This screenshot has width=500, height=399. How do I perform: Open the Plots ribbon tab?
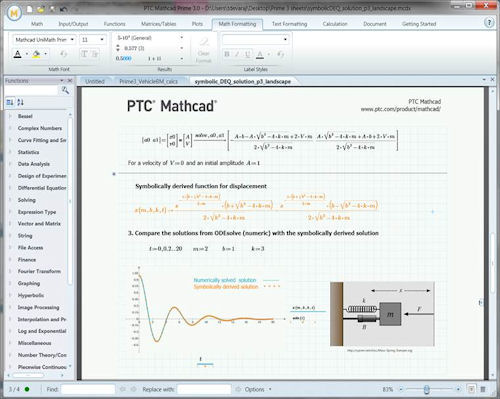(197, 24)
